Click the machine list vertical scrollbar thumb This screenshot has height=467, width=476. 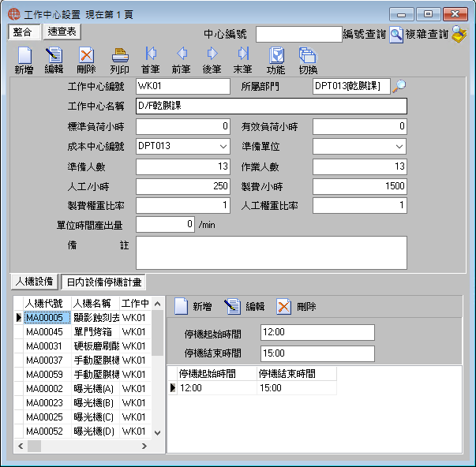(158, 333)
